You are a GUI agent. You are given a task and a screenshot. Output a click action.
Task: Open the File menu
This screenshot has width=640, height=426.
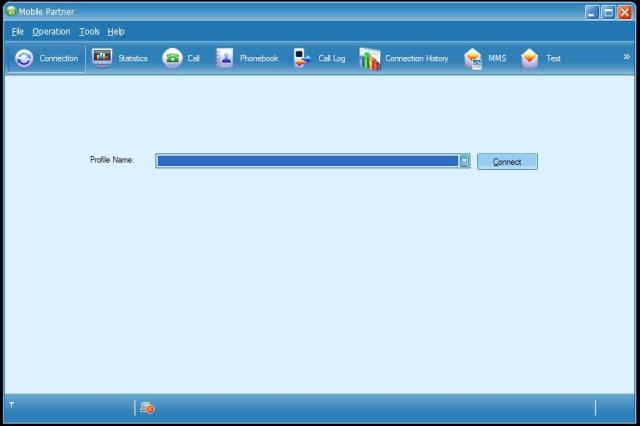coord(18,31)
